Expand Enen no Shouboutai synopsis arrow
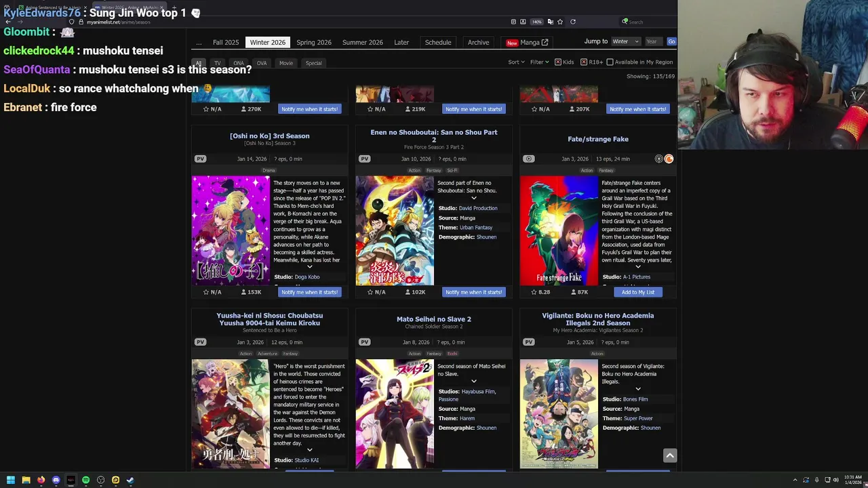The image size is (868, 488). click(474, 199)
